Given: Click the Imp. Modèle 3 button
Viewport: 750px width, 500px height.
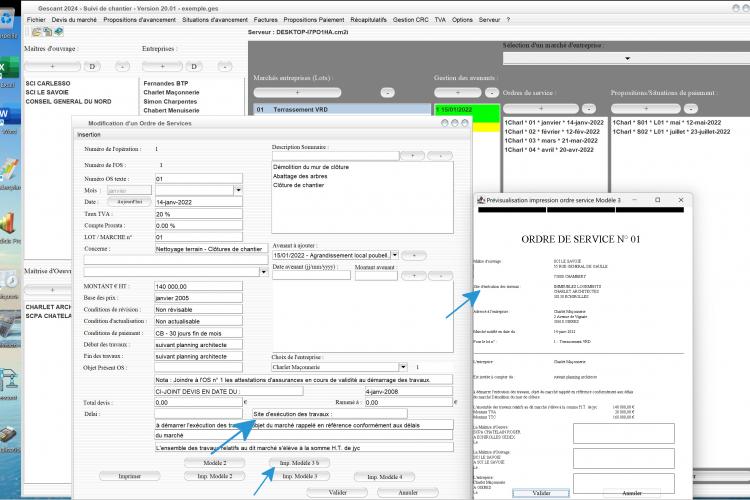Looking at the screenshot, I should coord(299,476).
